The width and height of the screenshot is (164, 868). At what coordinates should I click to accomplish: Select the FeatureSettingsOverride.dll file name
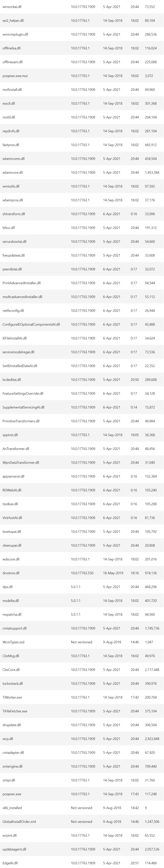click(x=23, y=394)
